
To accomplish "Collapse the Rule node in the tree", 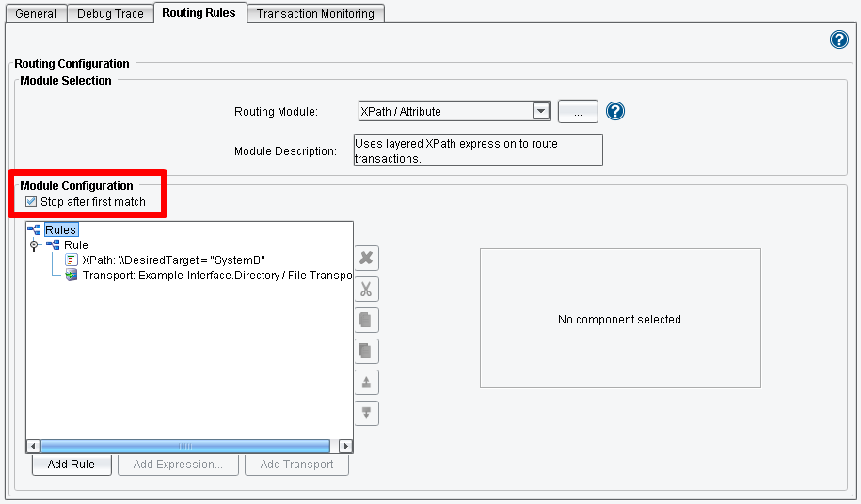I will 35,245.
